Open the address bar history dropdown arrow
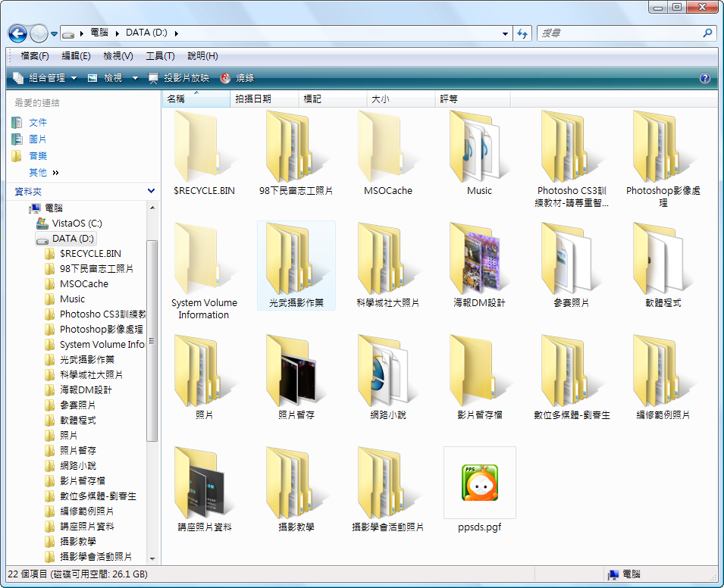The image size is (724, 588). pyautogui.click(x=506, y=33)
